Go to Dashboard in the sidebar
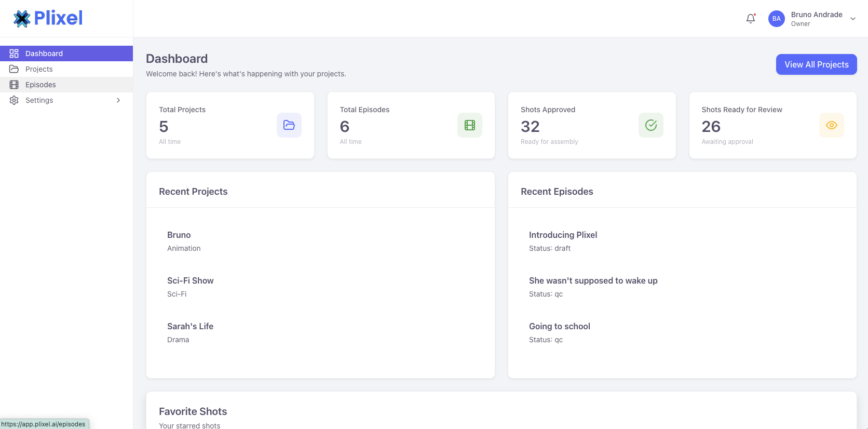868x429 pixels. click(44, 53)
